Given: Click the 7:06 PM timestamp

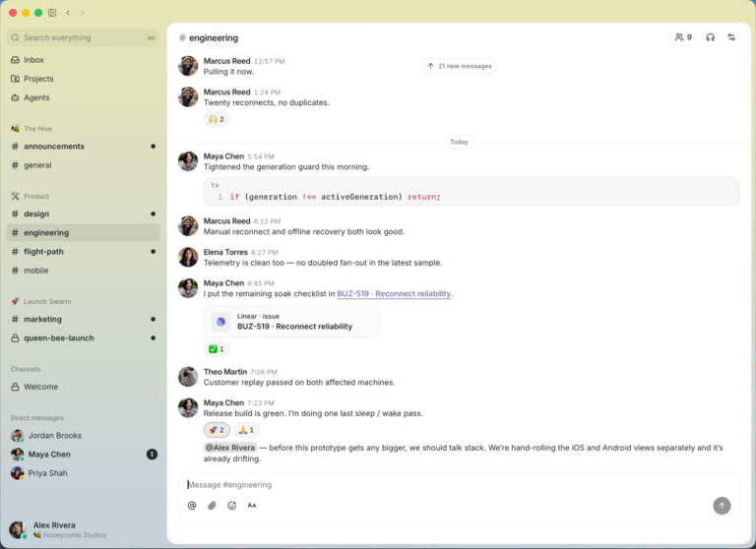Looking at the screenshot, I should tap(264, 372).
